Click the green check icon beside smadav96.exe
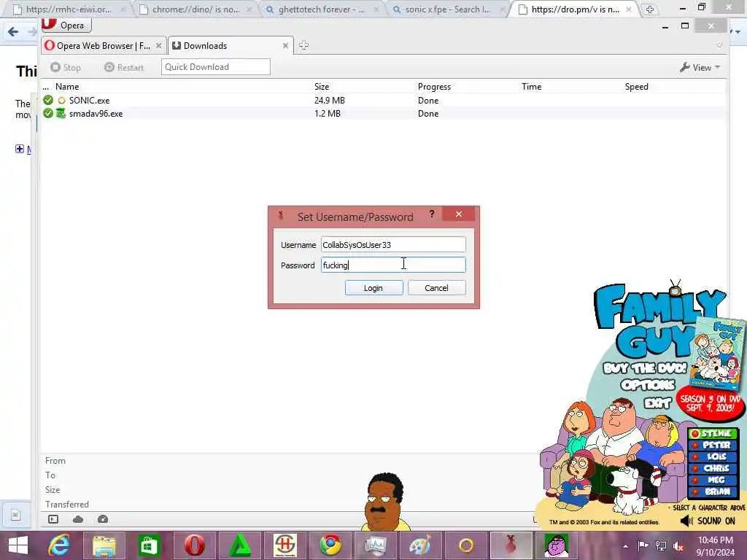 [48, 113]
